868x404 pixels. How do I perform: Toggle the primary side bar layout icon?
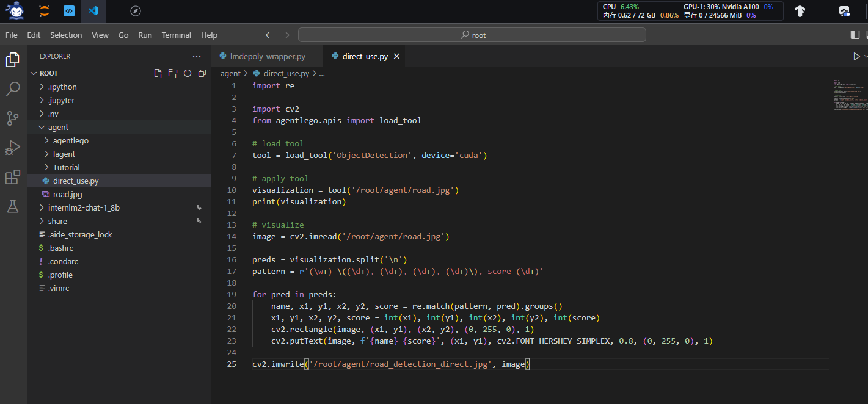point(855,35)
